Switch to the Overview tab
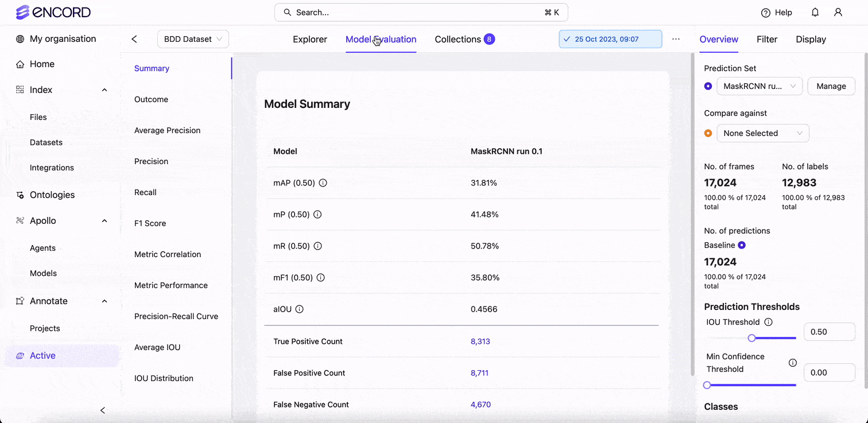The width and height of the screenshot is (868, 423). click(719, 39)
